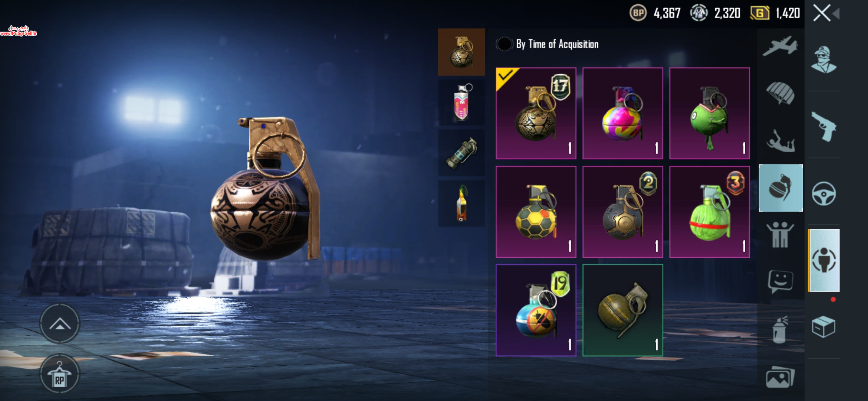868x401 pixels.
Task: Open the emote smiley chat category
Action: pos(780,282)
